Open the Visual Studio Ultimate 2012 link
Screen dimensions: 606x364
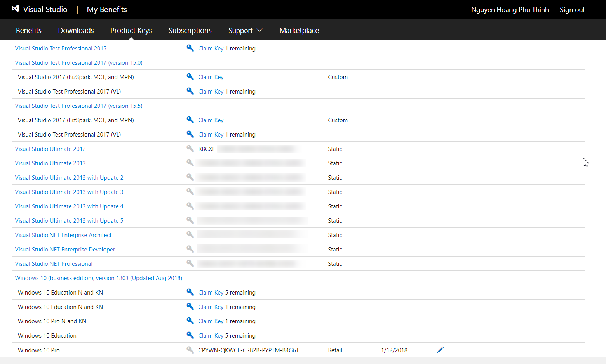(50, 149)
